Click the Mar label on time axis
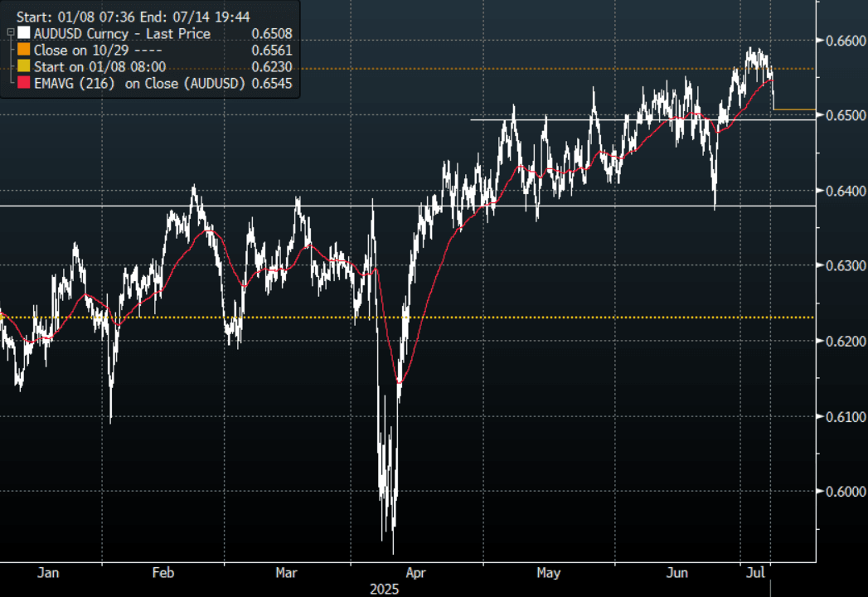The width and height of the screenshot is (868, 597). pyautogui.click(x=286, y=573)
